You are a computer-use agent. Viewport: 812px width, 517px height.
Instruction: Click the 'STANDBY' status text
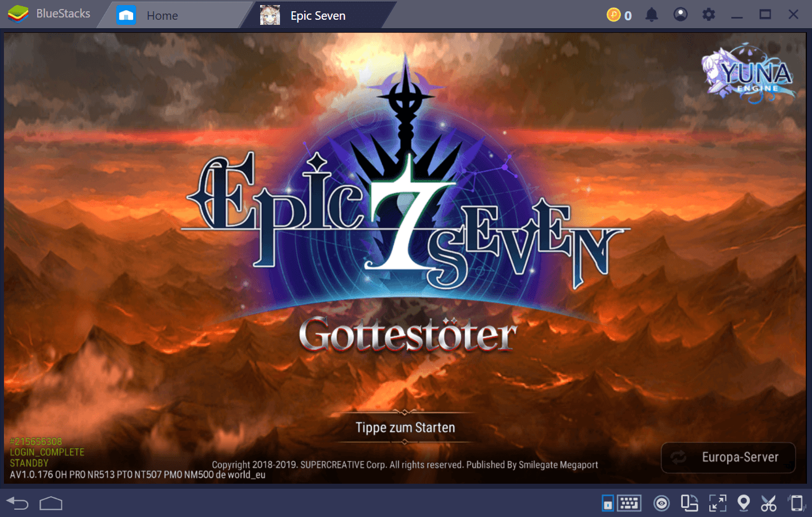coord(29,463)
